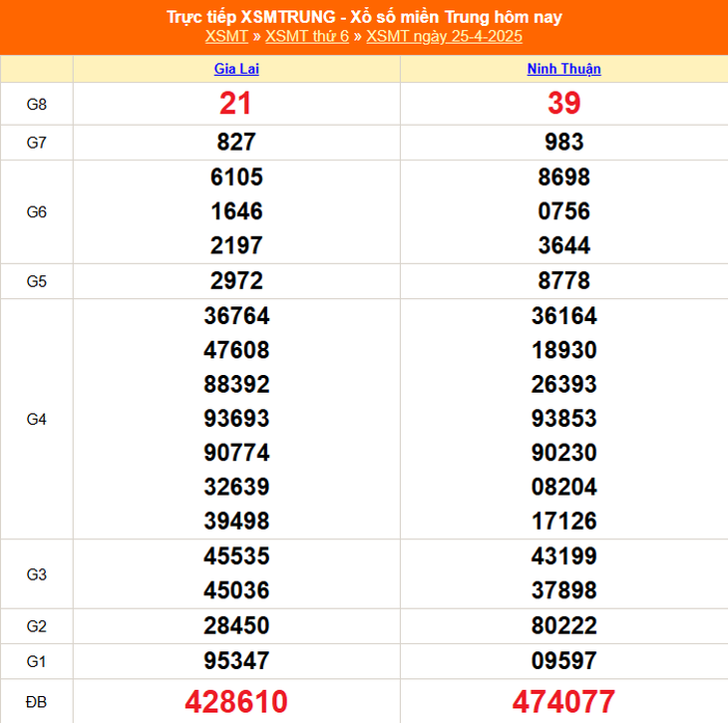
Task: Click the G4 number 26393
Action: (x=563, y=385)
